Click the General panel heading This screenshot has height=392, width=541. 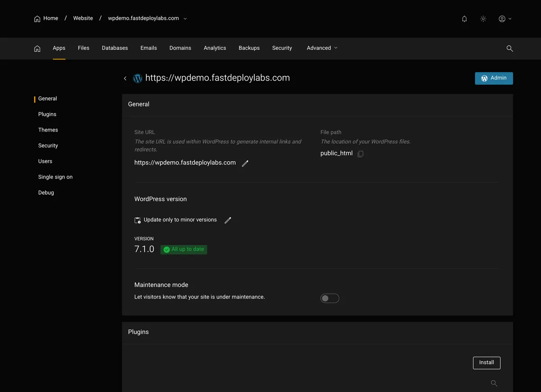coord(138,104)
